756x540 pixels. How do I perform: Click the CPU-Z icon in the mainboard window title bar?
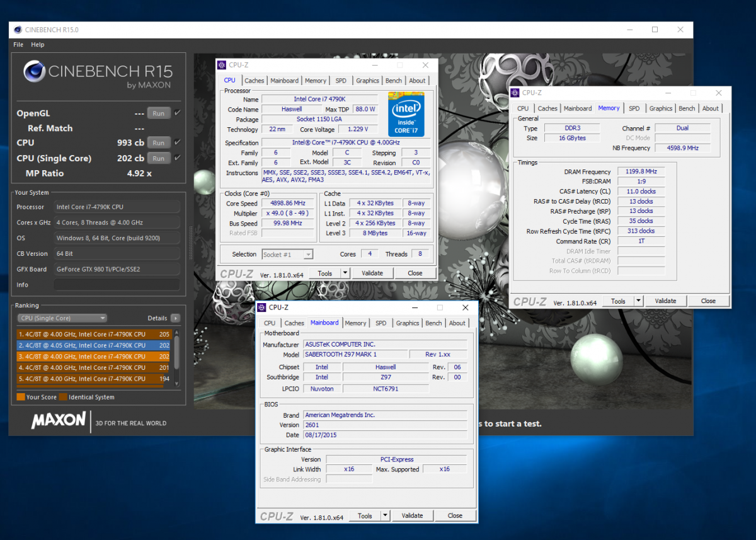[x=262, y=307]
